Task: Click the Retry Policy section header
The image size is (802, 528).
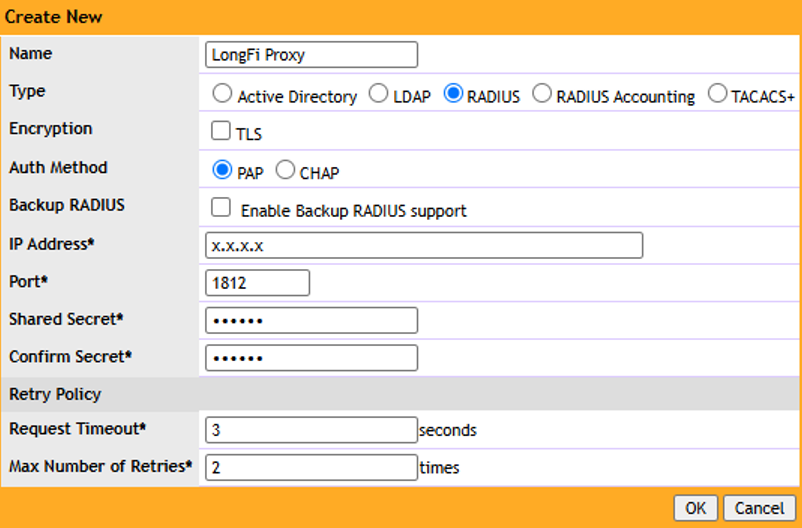Action: [400, 394]
